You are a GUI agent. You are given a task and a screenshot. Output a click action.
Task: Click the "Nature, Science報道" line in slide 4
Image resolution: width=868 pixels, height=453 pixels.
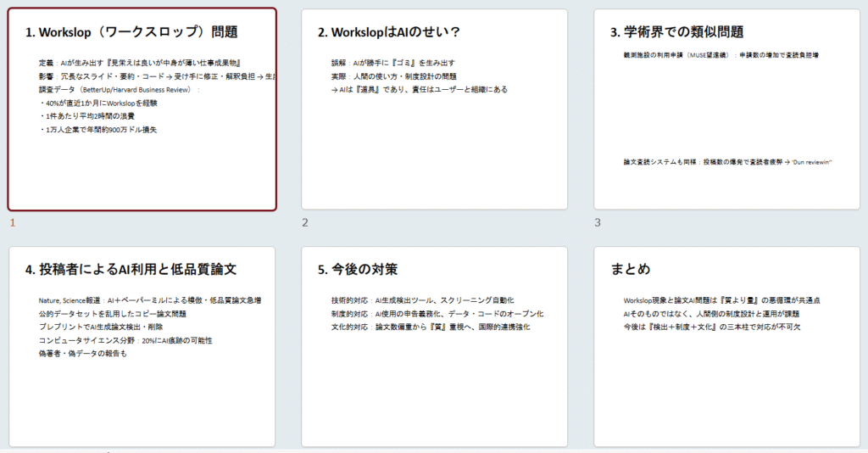(x=149, y=300)
